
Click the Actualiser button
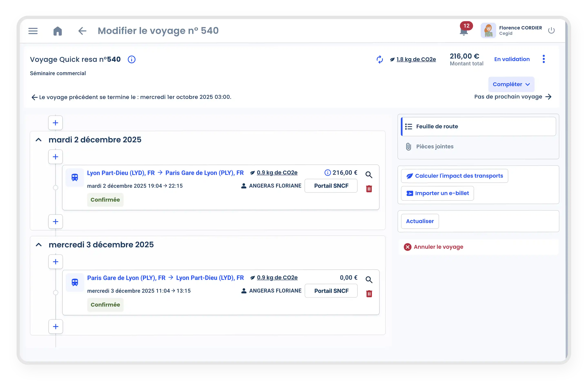tap(420, 221)
